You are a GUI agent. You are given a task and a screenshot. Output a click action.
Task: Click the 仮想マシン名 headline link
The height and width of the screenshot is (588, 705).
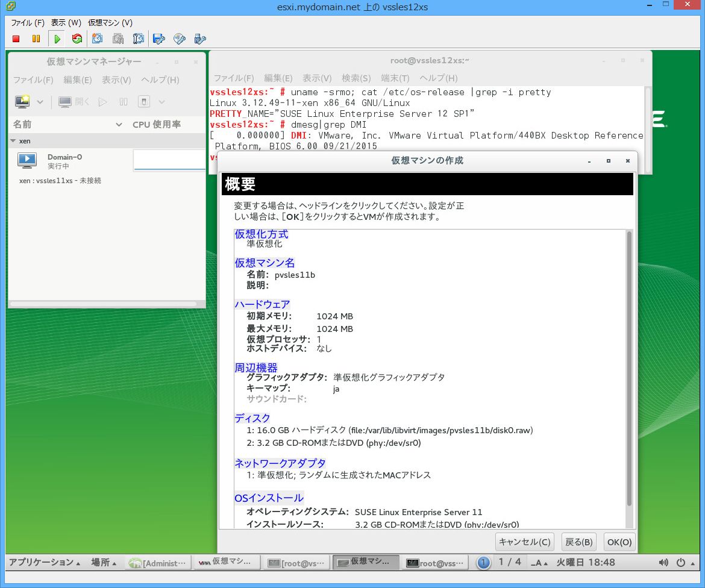pos(265,263)
